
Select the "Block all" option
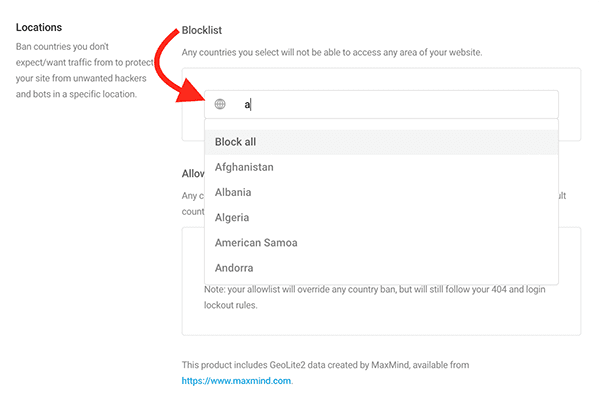[x=381, y=142]
